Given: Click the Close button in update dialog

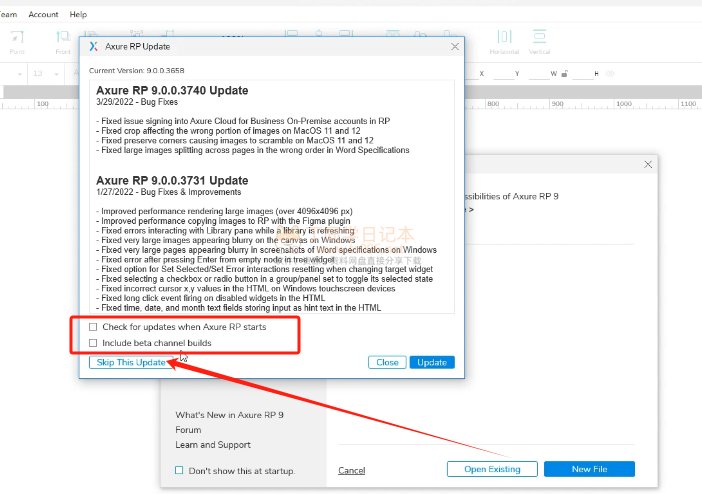Looking at the screenshot, I should click(387, 362).
